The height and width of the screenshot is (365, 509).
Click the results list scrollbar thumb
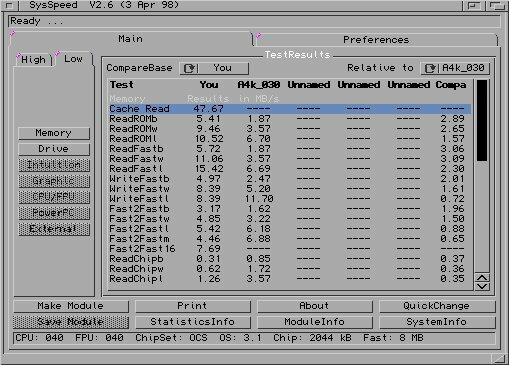(482, 120)
